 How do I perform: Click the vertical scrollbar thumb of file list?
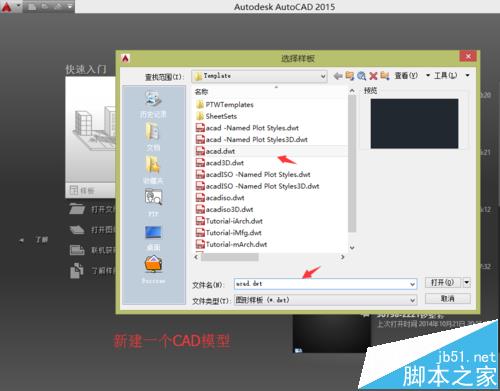click(x=352, y=164)
